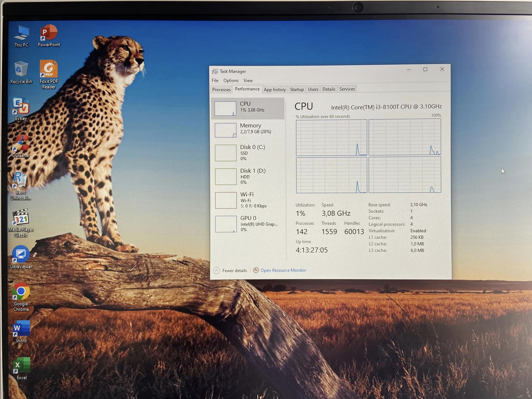The height and width of the screenshot is (399, 532).
Task: Click the threads count '1559'
Action: point(329,231)
